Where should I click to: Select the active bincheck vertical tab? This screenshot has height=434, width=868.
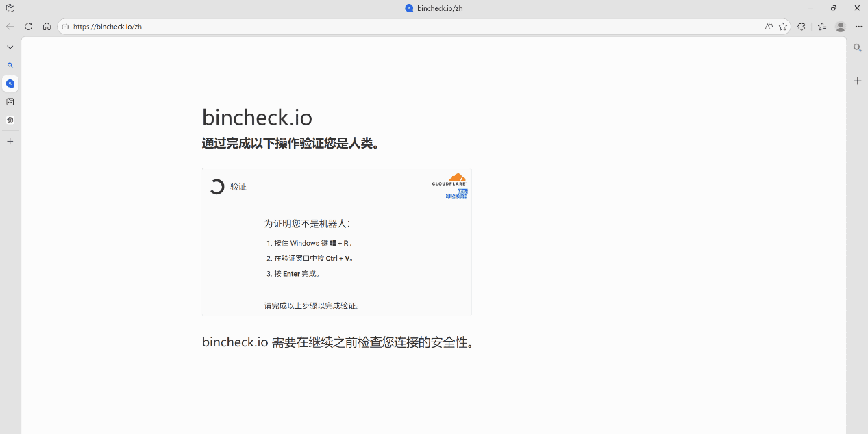point(10,84)
